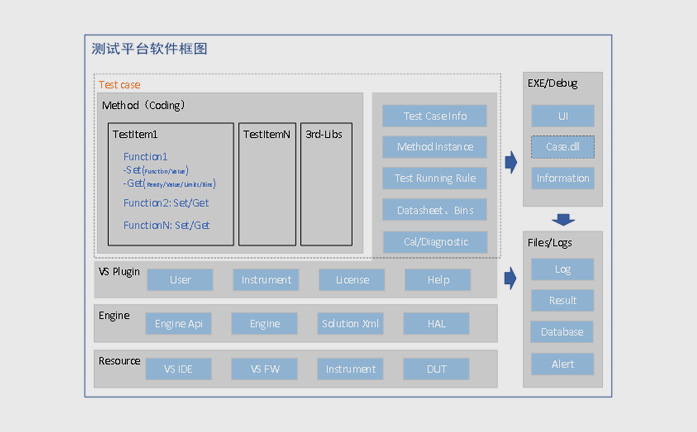Select the UI box under EXE/Debug
Screen dimensions: 697x432
tap(563, 116)
